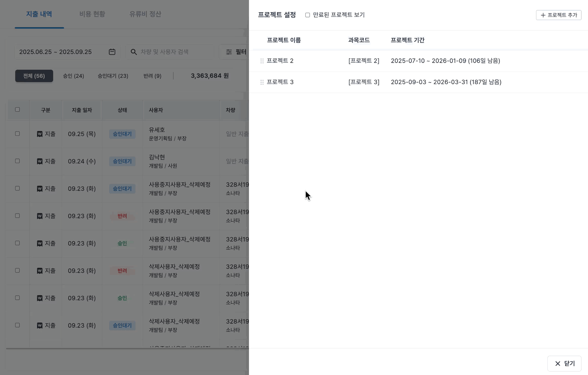Switch to the 비용 현황 tab
The width and height of the screenshot is (588, 375).
[x=92, y=14]
